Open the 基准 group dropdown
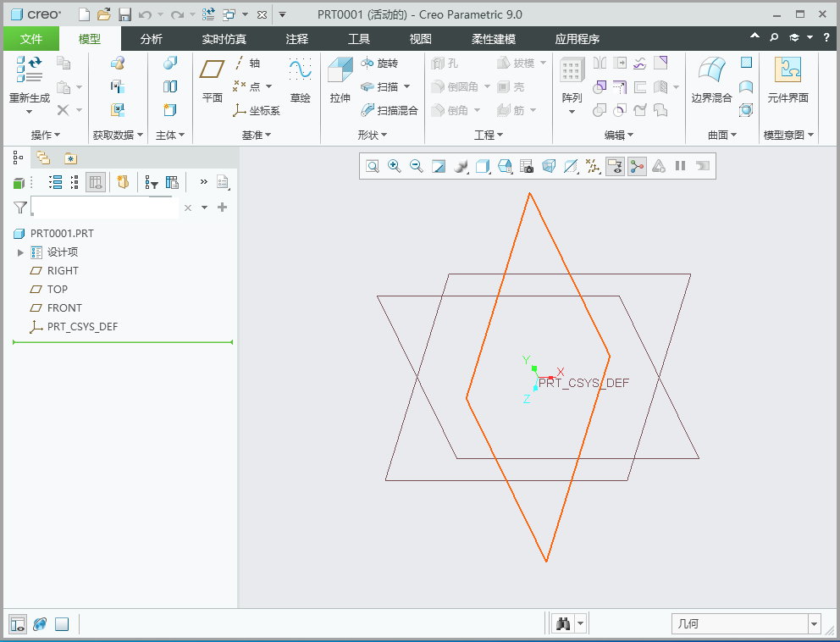Viewport: 840px width, 642px height. point(256,135)
